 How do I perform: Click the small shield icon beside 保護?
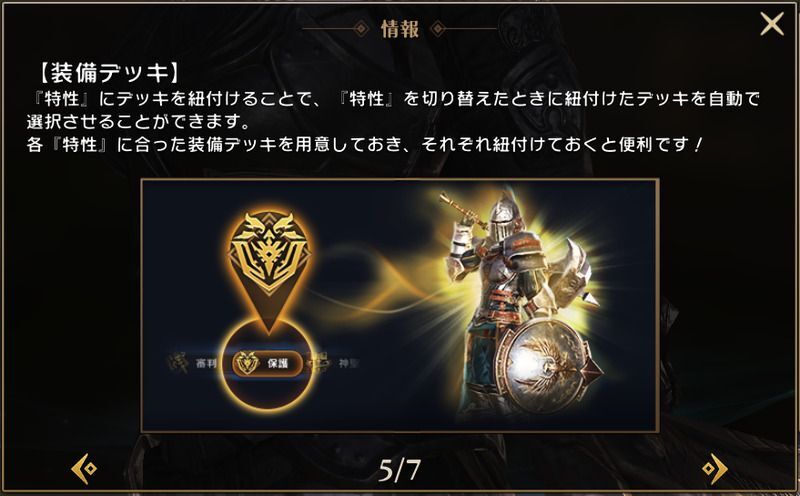247,363
